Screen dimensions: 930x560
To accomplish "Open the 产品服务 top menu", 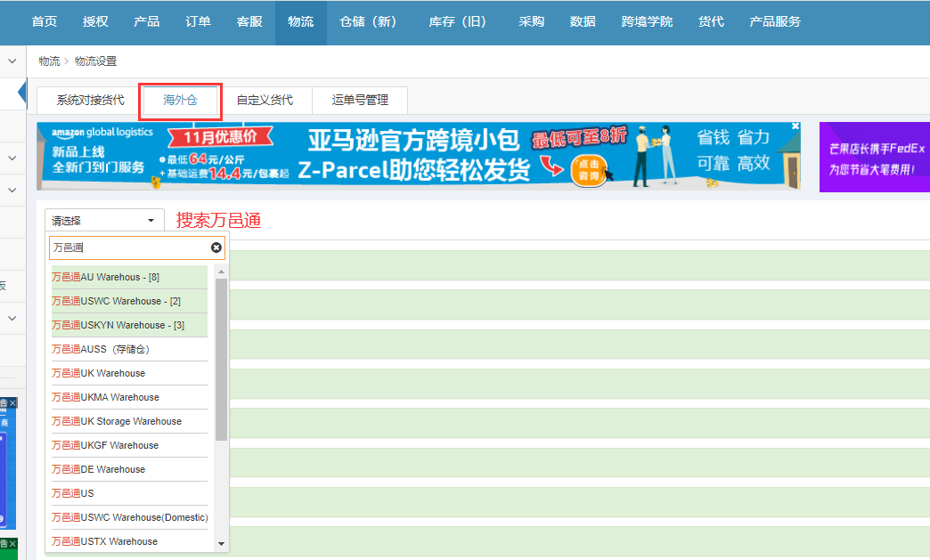I will 775,22.
